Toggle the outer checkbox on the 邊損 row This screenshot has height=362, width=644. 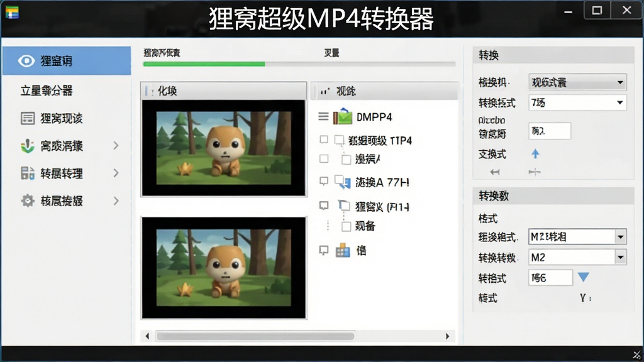(324, 158)
